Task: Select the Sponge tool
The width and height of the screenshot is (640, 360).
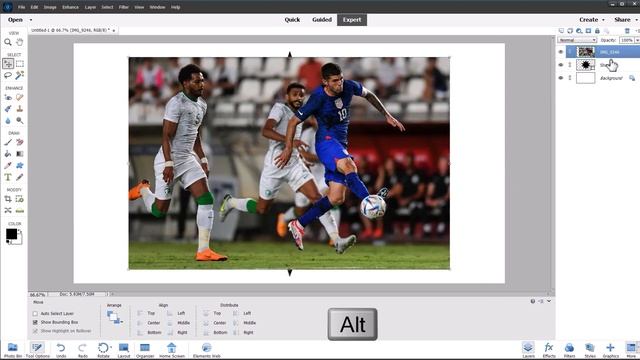Action: pos(20,120)
